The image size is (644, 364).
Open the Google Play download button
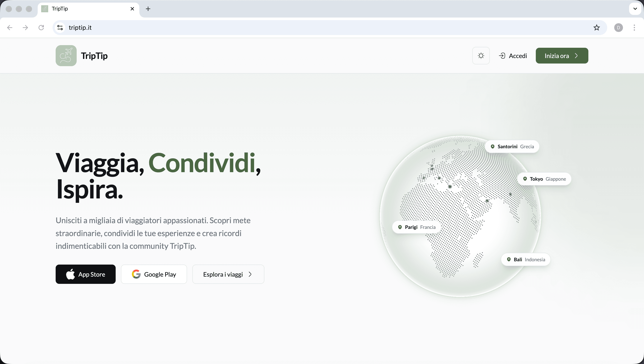(154, 274)
